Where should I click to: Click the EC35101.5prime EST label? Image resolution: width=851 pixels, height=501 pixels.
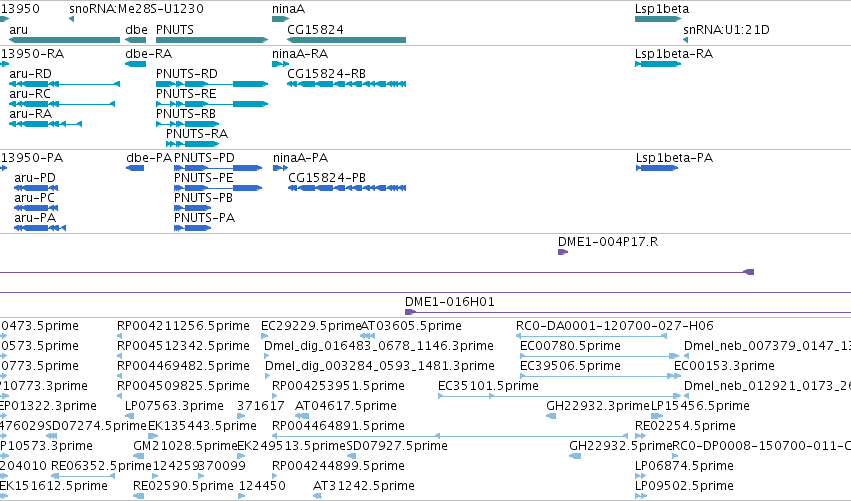[488, 386]
